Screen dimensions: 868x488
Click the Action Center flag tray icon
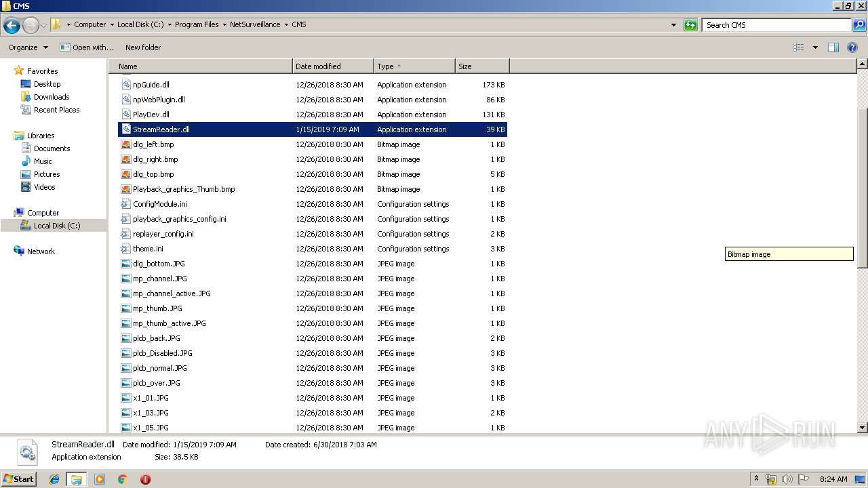coord(804,479)
